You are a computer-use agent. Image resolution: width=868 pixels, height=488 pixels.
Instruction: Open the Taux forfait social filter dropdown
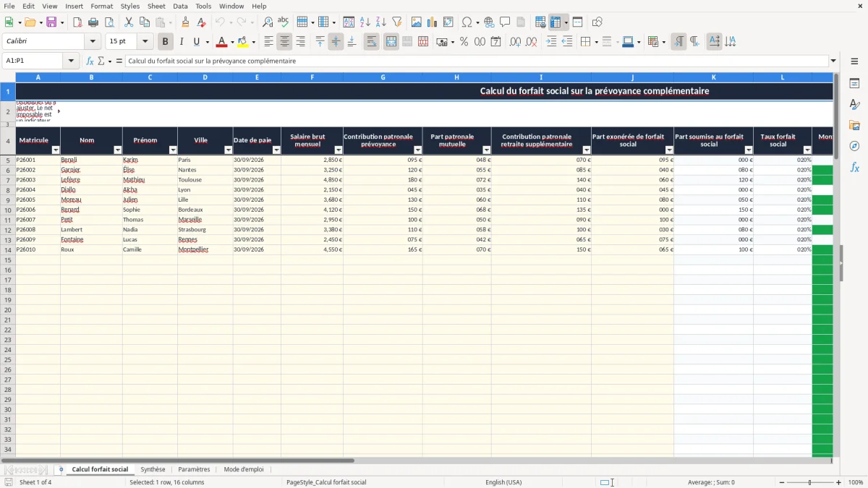807,150
